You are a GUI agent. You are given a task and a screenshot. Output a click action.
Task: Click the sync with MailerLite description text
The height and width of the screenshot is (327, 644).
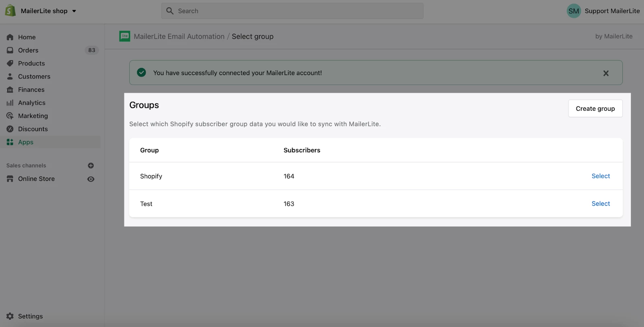[x=255, y=124]
